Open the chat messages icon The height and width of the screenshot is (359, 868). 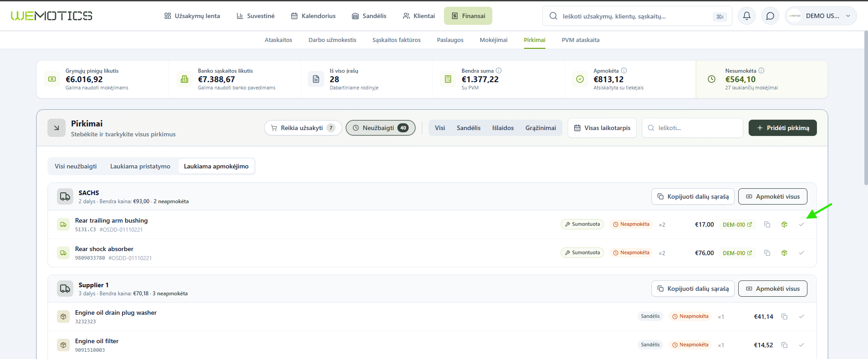tap(770, 16)
